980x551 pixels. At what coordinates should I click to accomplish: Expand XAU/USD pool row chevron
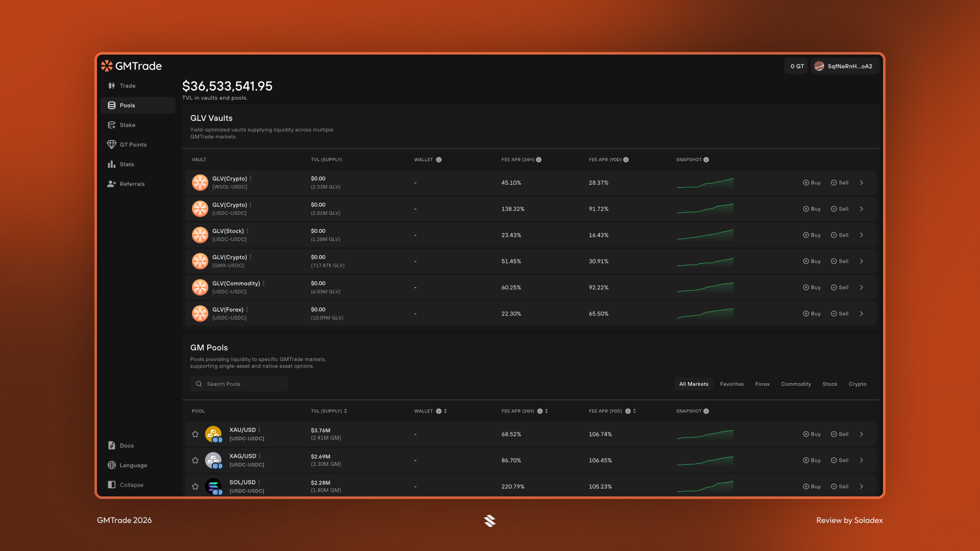point(862,434)
